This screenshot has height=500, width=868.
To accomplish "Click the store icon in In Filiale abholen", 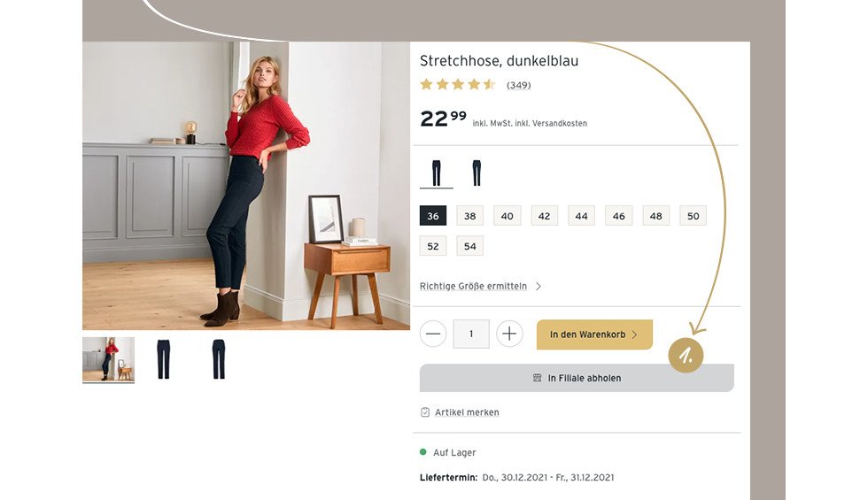I will [x=537, y=378].
